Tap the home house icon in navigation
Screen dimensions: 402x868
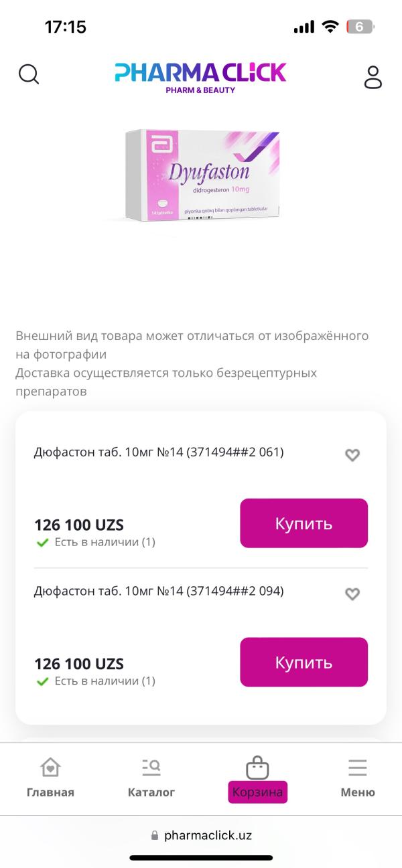50,767
